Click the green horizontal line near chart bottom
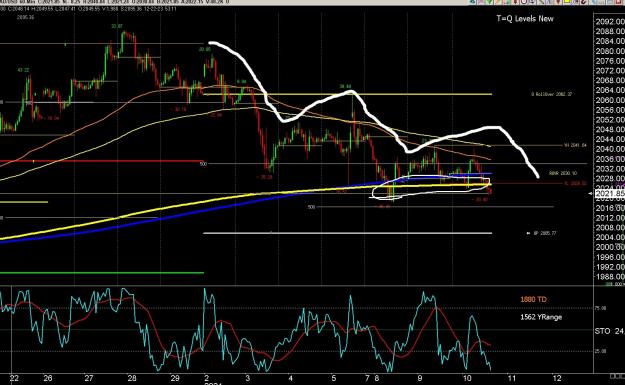This screenshot has width=625, height=385. [x=102, y=273]
